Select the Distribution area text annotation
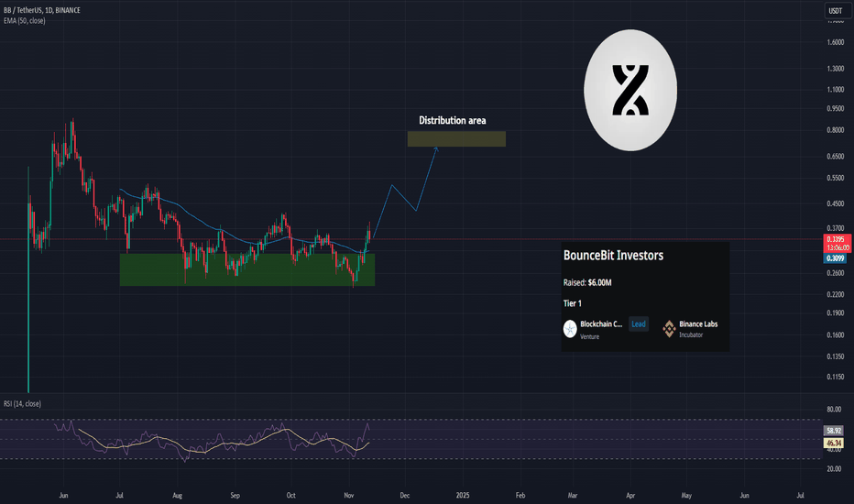The width and height of the screenshot is (854, 504). click(452, 120)
